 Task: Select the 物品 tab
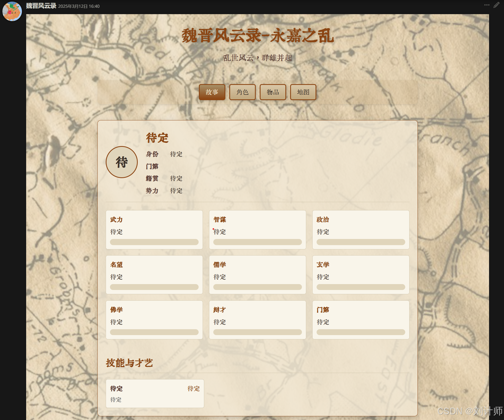pyautogui.click(x=273, y=92)
